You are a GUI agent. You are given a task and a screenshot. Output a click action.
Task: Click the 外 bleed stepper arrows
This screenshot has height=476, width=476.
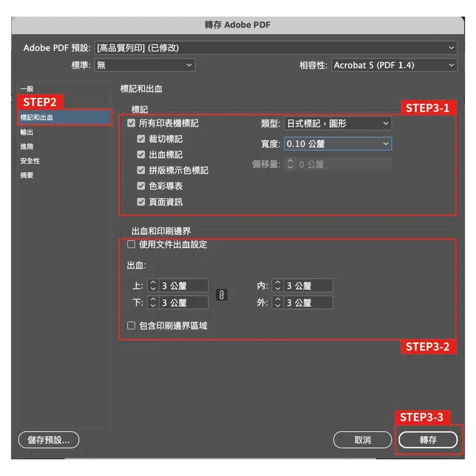click(277, 302)
